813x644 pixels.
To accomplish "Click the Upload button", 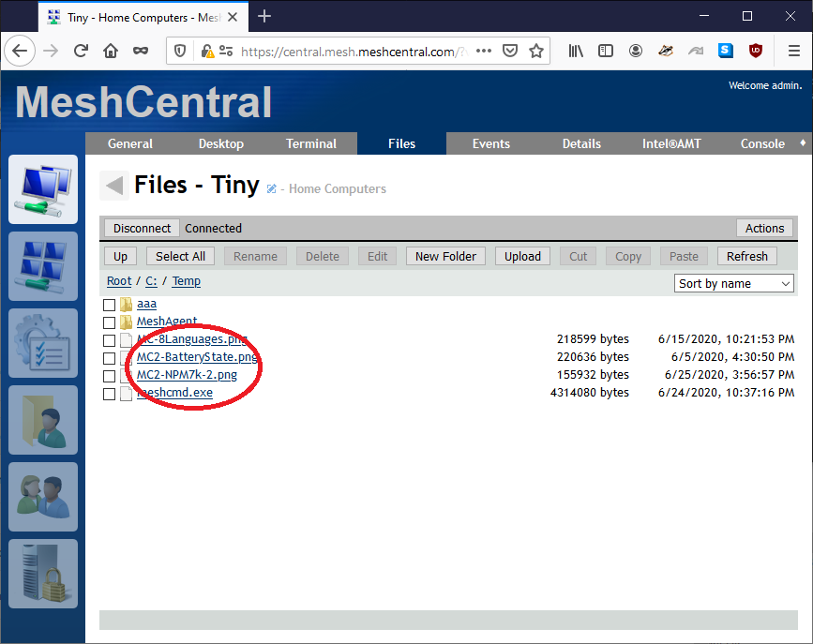I will [522, 255].
